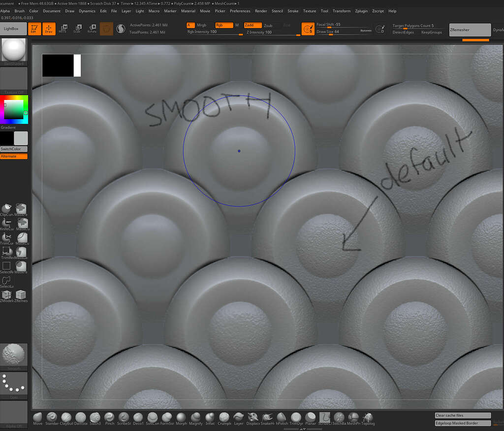Open the Tool menu

[x=324, y=11]
